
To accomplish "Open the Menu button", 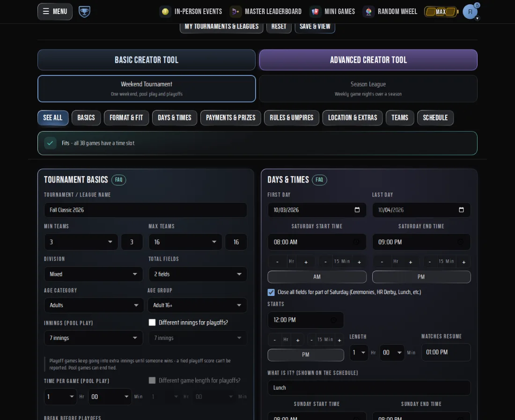I will tap(55, 12).
